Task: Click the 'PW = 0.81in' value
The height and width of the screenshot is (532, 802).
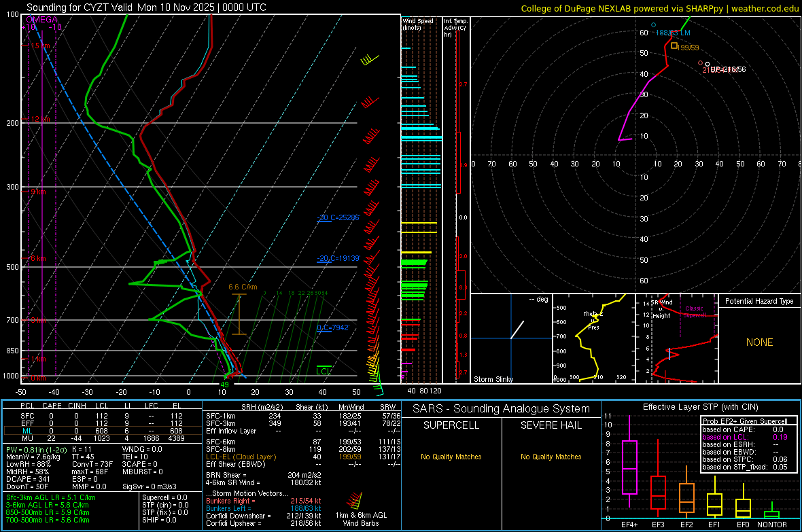Action: (x=36, y=450)
